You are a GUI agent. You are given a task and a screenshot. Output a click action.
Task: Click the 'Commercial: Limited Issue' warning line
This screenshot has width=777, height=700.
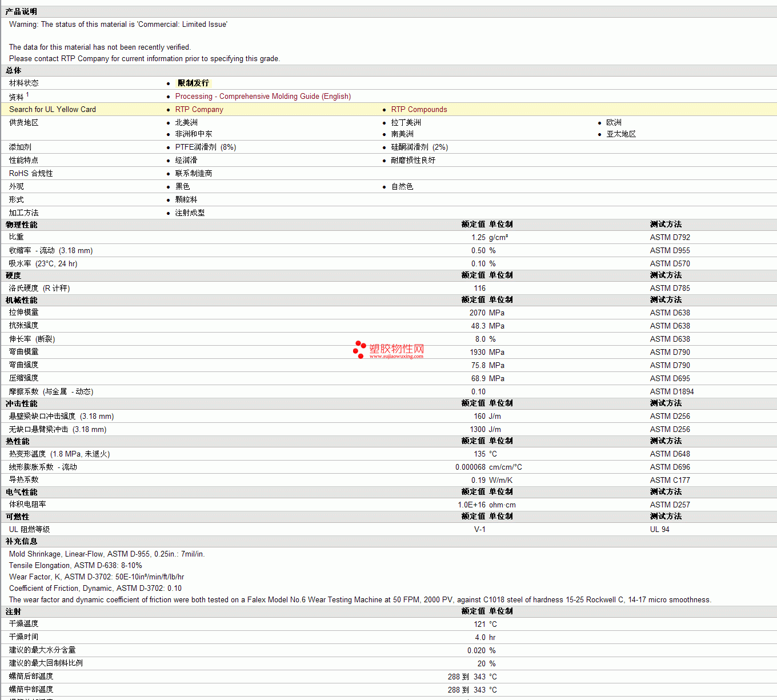click(118, 25)
